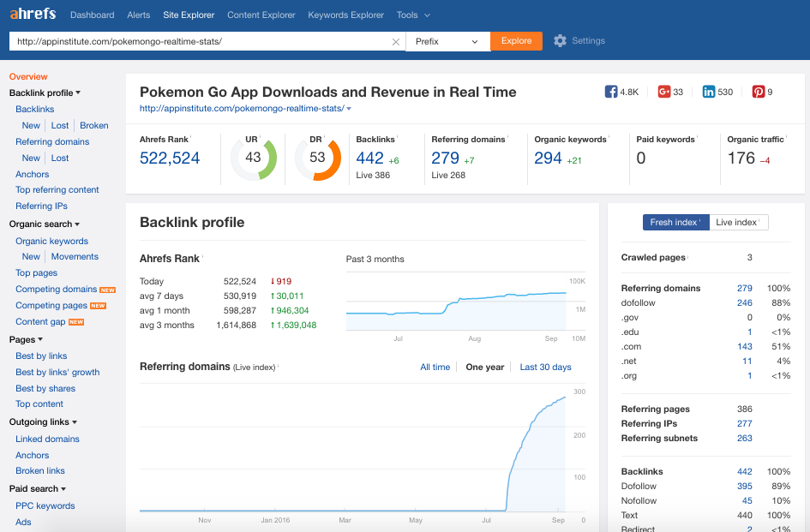The width and height of the screenshot is (810, 532).
Task: Click the Facebook shares icon
Action: pyautogui.click(x=610, y=92)
